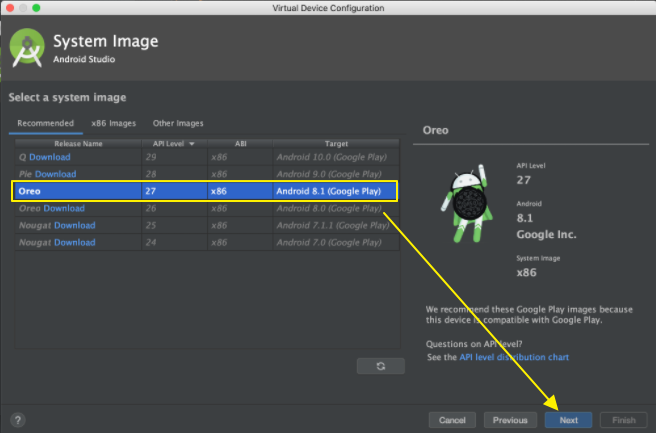Click the Oreo Android mascot image

tap(467, 204)
